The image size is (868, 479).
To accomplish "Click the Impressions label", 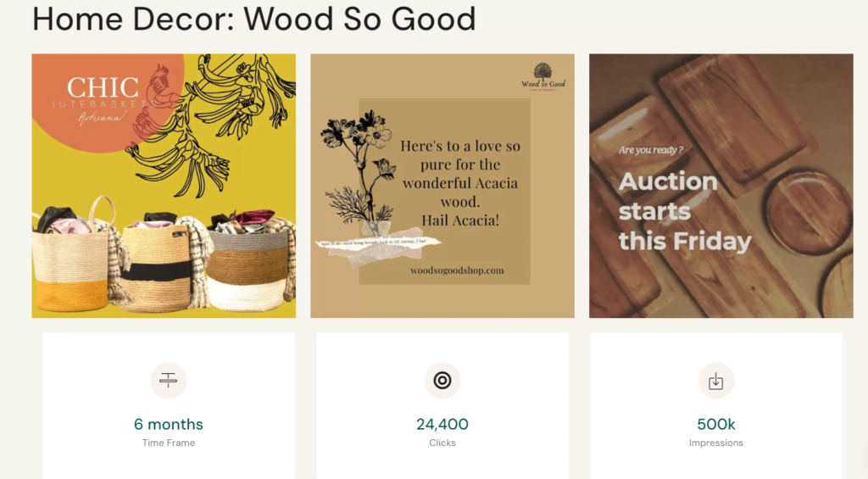I will coord(716,443).
